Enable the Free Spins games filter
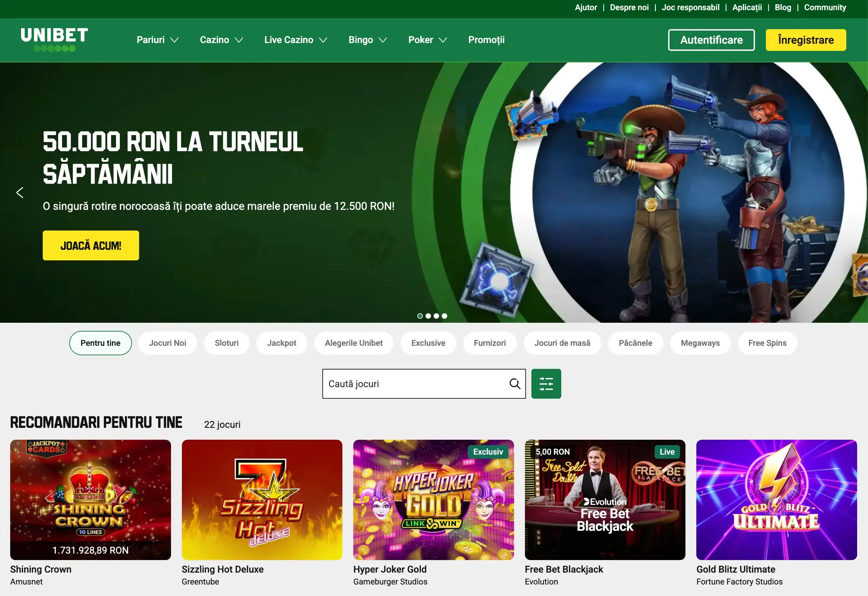This screenshot has width=868, height=596. [767, 343]
